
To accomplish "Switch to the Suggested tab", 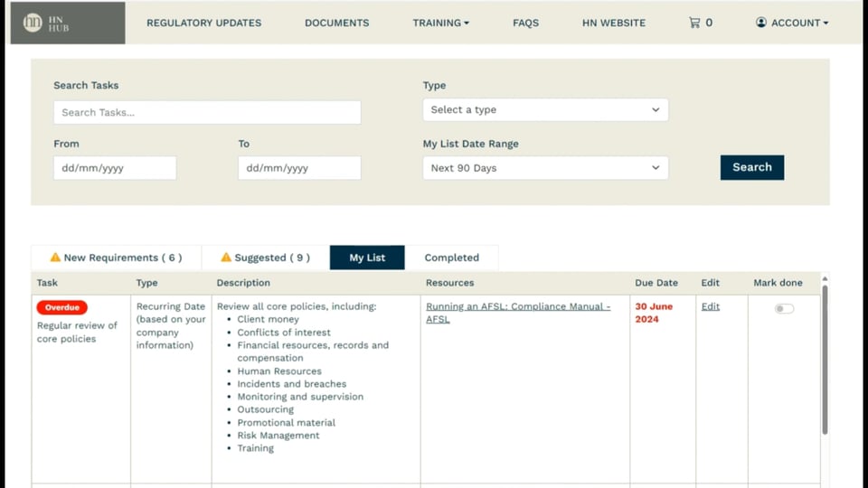I will click(x=266, y=258).
